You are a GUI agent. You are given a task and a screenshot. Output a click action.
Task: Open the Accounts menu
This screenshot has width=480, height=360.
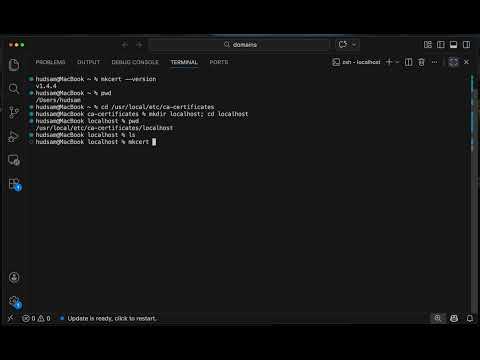(14, 277)
